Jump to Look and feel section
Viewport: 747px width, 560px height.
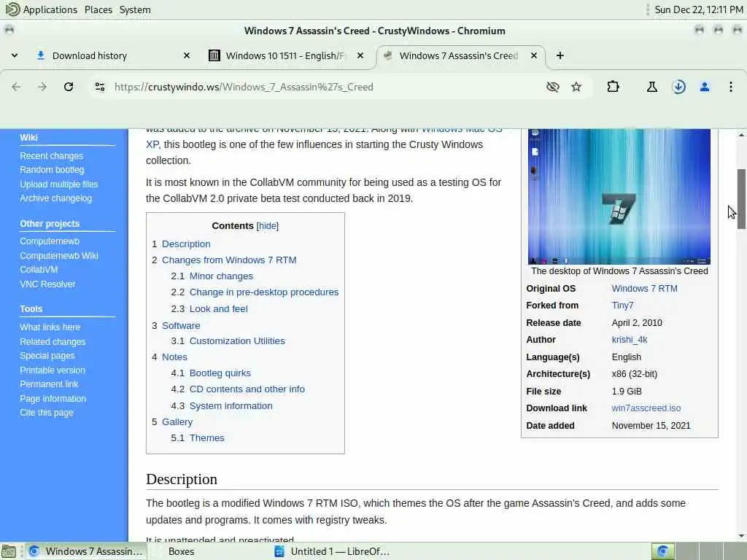tap(219, 308)
